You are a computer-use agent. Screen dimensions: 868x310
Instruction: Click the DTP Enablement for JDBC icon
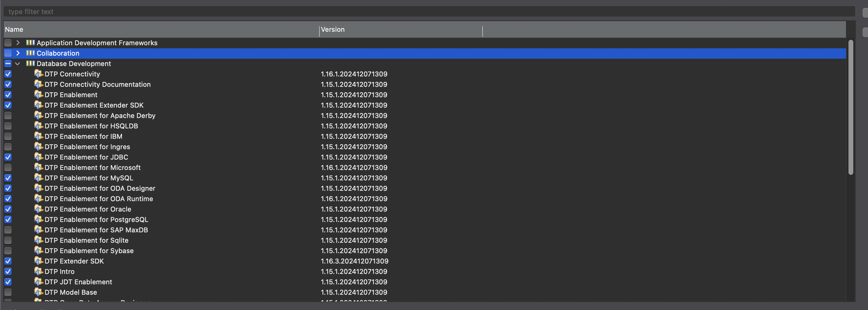(x=39, y=157)
